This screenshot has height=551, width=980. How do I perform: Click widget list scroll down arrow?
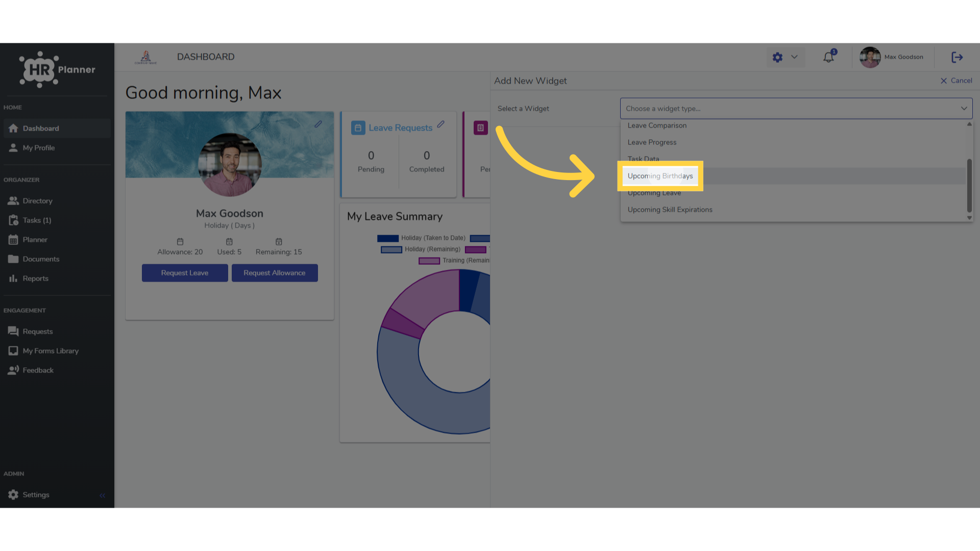(969, 218)
